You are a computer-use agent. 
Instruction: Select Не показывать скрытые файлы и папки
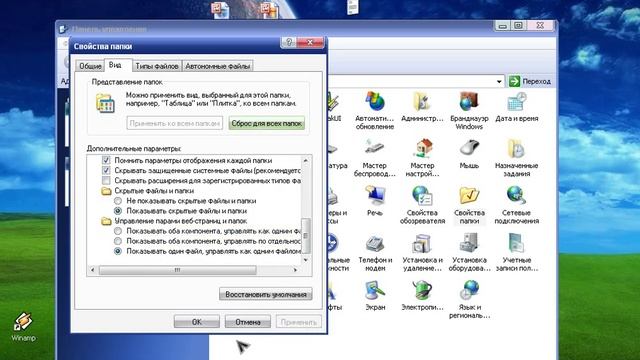tap(118, 201)
